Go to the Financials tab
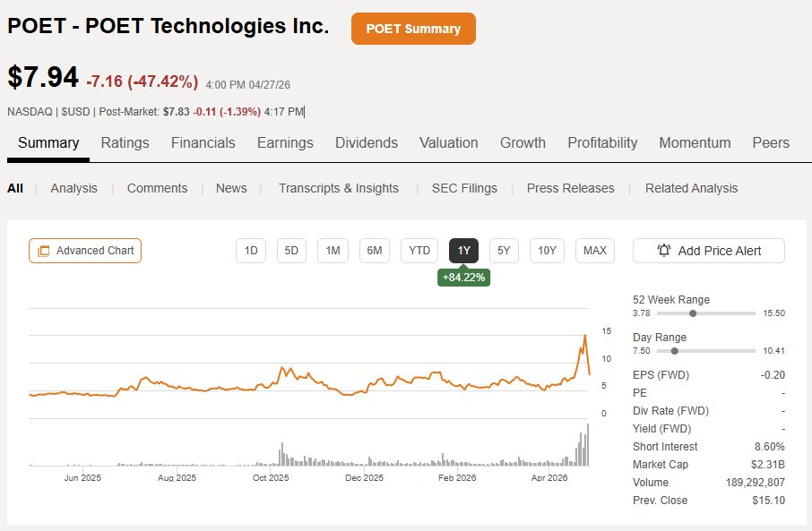The width and height of the screenshot is (812, 531). pyautogui.click(x=203, y=143)
